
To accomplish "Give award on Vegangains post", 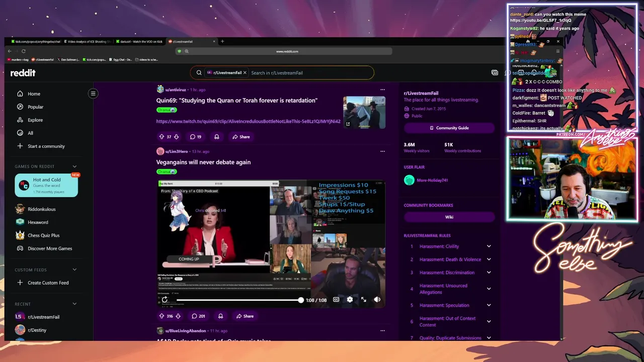I will pos(220,316).
